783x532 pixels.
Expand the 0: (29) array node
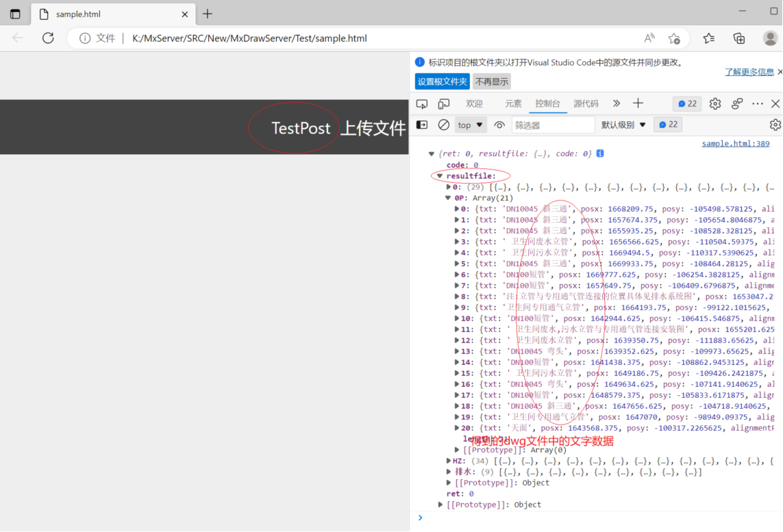(x=449, y=187)
